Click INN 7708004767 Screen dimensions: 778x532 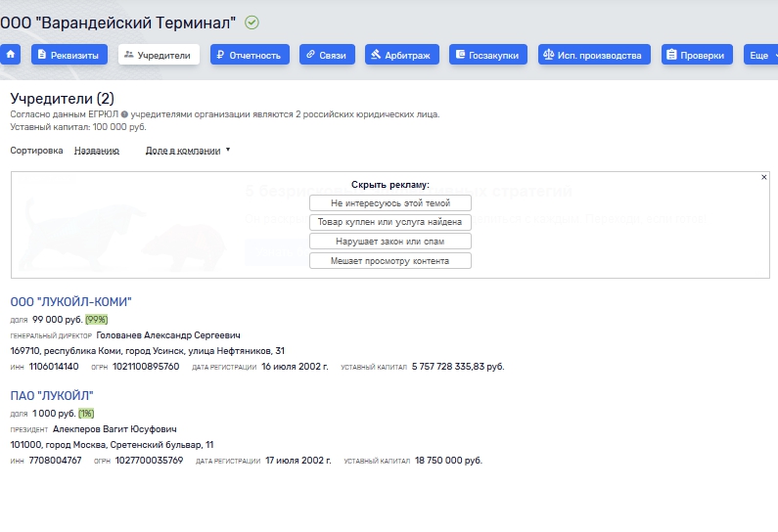pos(55,460)
